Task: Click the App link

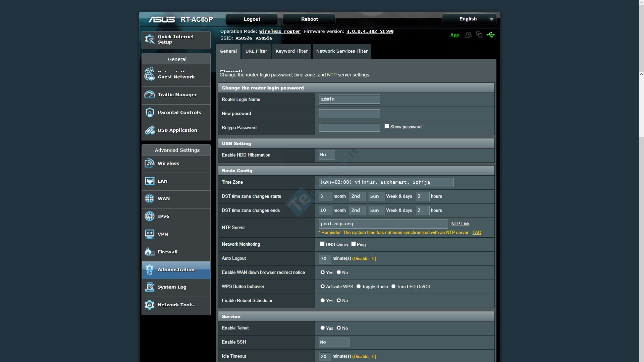Action: point(454,35)
